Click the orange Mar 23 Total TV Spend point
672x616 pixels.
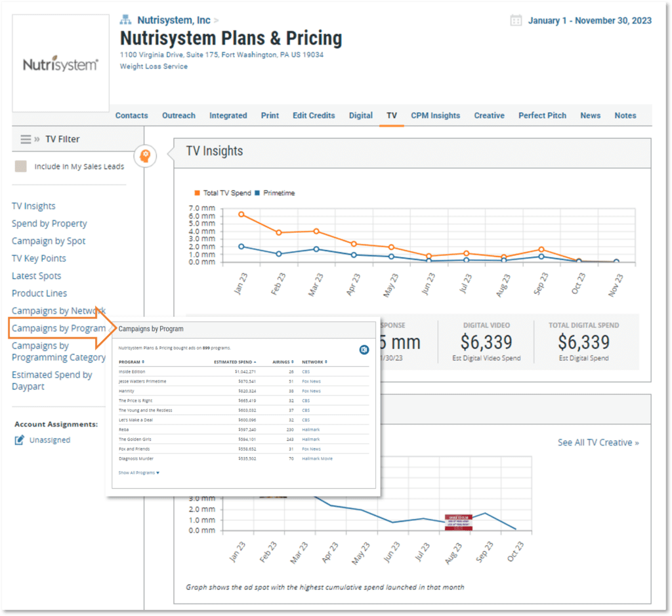click(x=316, y=232)
